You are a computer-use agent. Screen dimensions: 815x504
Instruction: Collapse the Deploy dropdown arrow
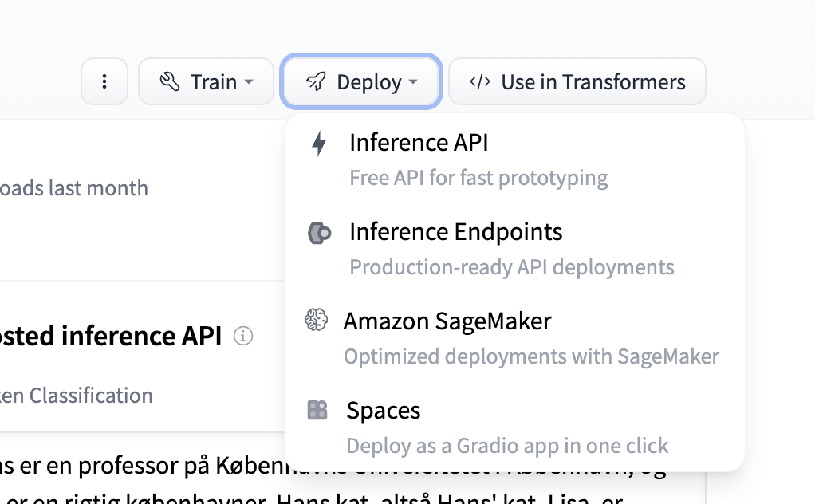pos(413,82)
